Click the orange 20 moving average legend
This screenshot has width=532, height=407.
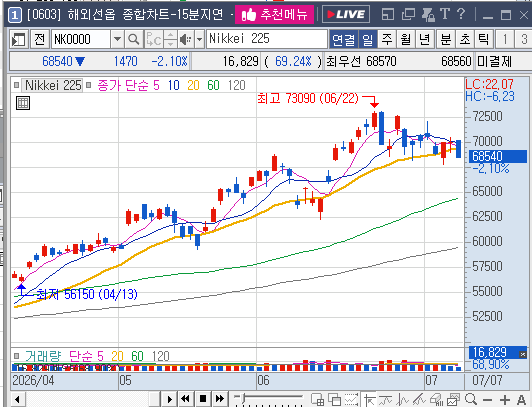point(193,85)
